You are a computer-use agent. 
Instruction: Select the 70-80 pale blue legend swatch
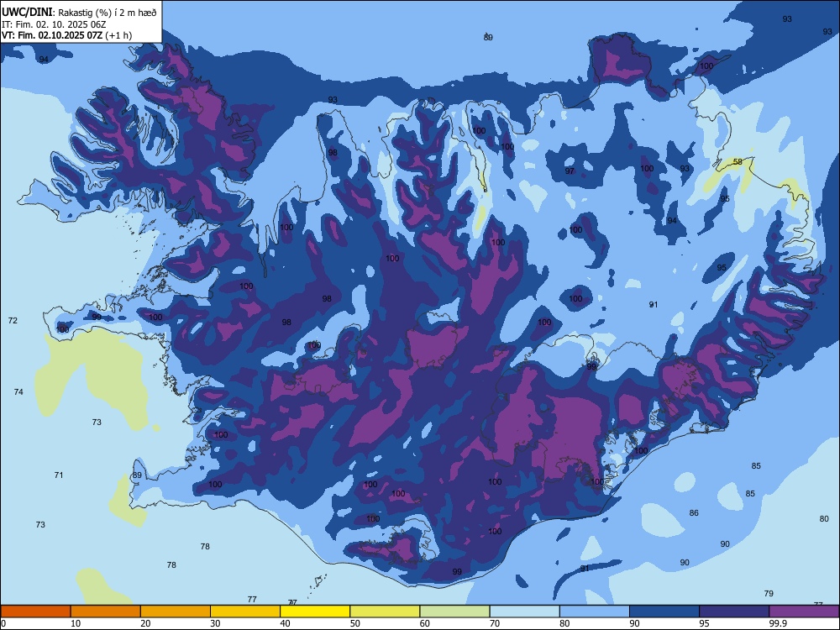click(x=525, y=612)
